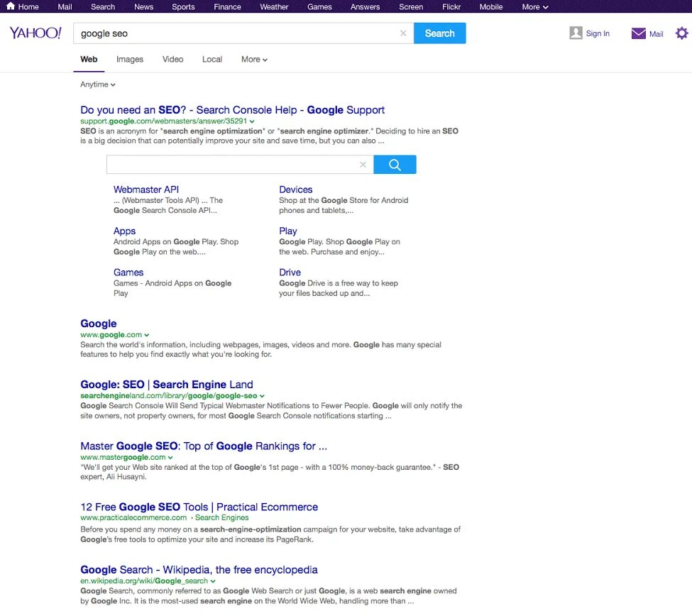Click the magnifier icon in the embedded search box
The width and height of the screenshot is (692, 616).
(395, 164)
